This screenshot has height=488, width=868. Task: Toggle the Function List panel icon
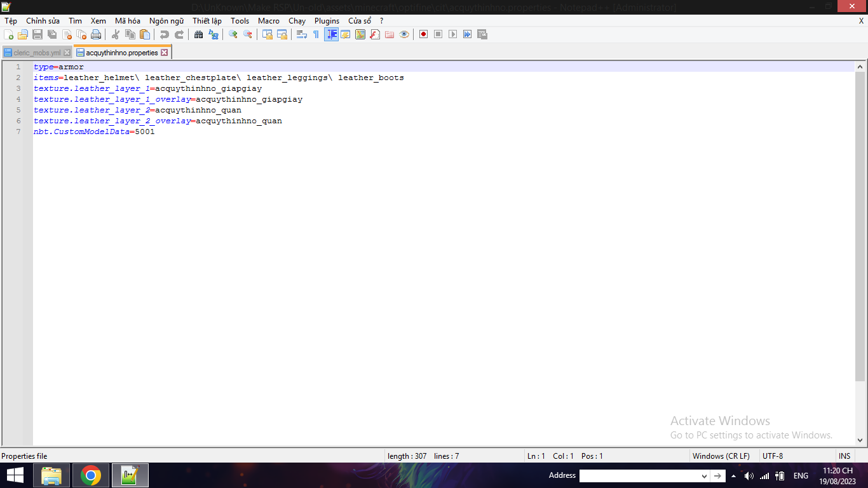pos(375,34)
